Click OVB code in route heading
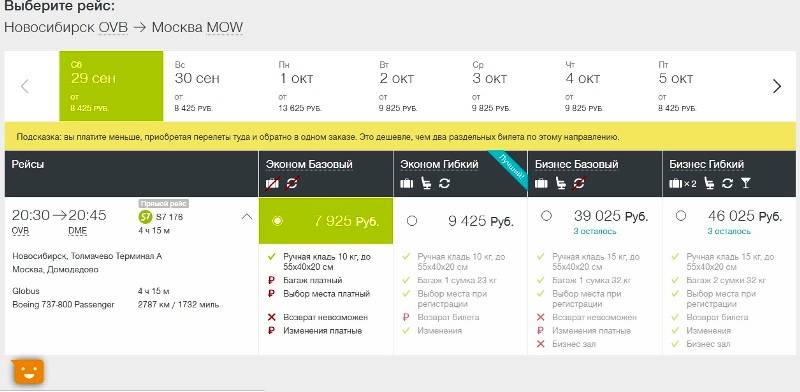This screenshot has width=800, height=392. point(113,27)
